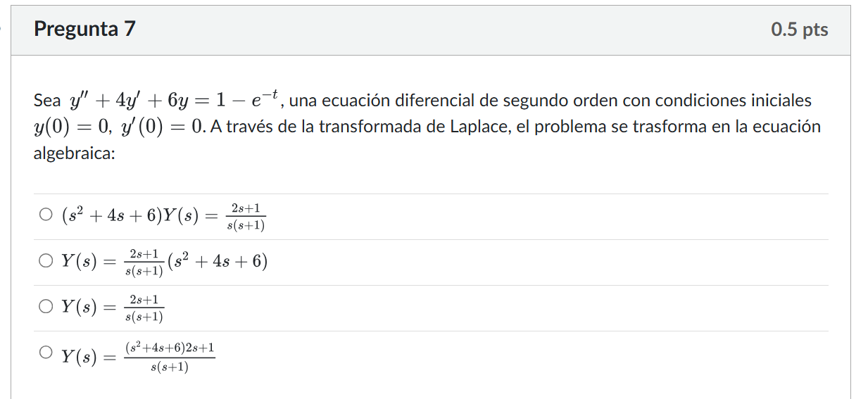868x399 pixels.
Task: Choose the radio for Y(s) = (2s+1)/(s(s+1)) (s²+4s+6)
Action: pyautogui.click(x=46, y=261)
